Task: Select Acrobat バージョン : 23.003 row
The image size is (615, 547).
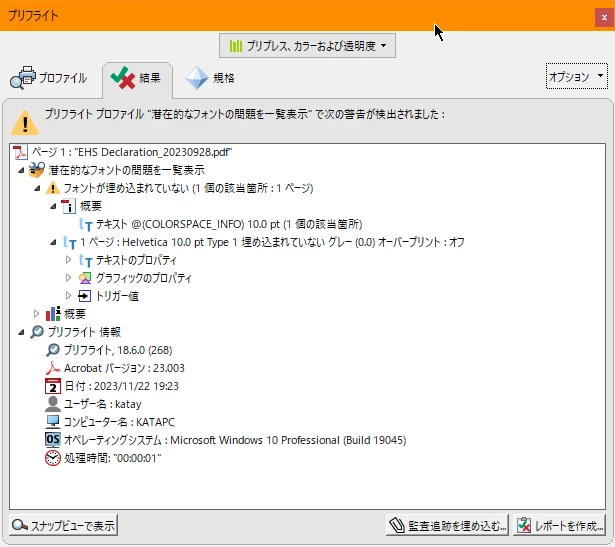Action: pyautogui.click(x=124, y=368)
